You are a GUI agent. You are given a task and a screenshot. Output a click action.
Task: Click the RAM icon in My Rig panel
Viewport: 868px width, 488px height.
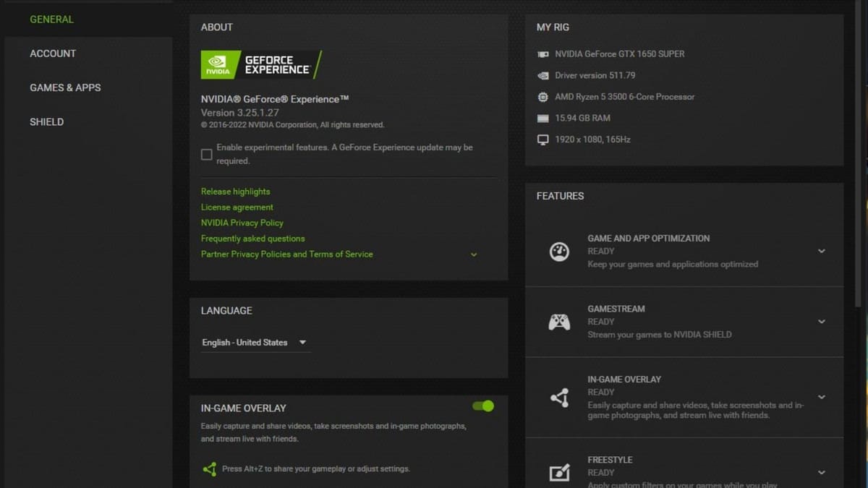544,118
